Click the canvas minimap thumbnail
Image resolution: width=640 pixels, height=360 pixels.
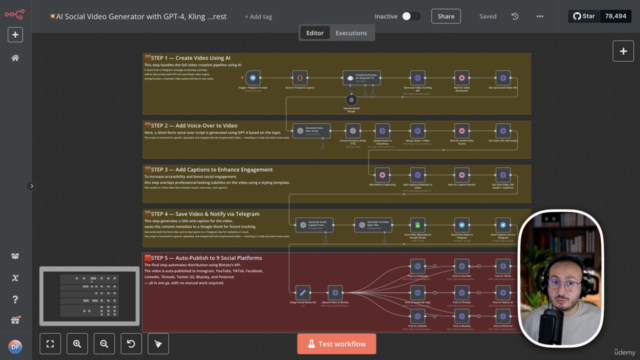[x=89, y=296]
